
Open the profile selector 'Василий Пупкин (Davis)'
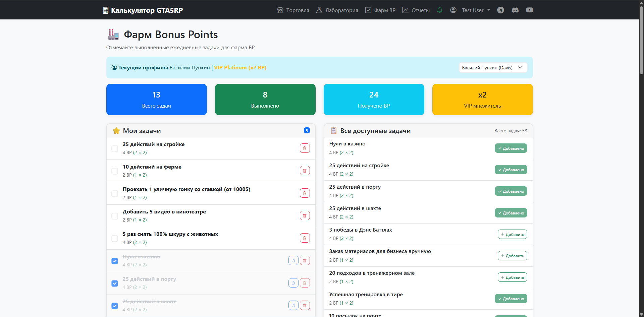click(x=493, y=68)
